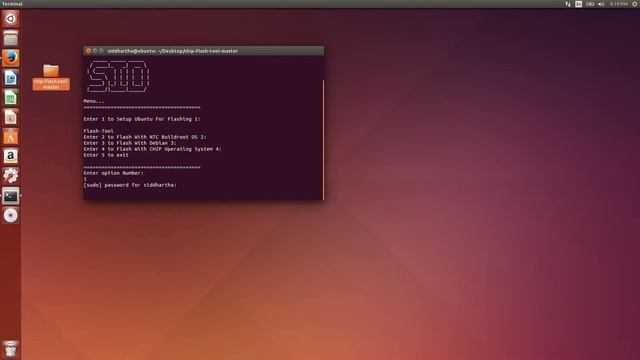Close the terminal window

88,51
